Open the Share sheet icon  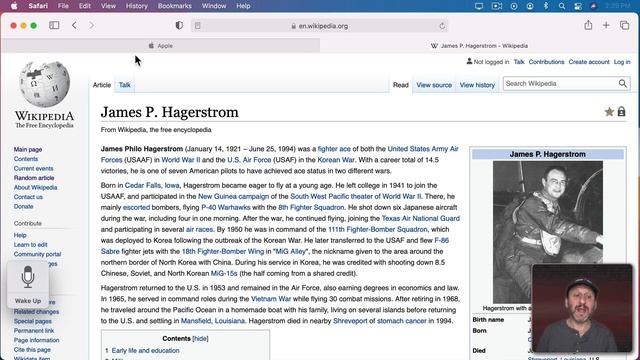[588, 25]
